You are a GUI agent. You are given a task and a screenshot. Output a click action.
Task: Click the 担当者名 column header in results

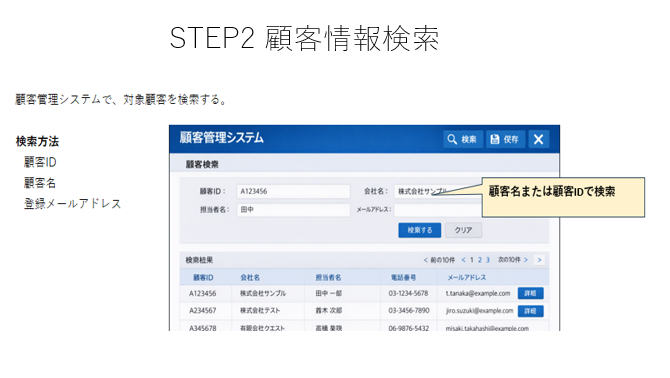tap(328, 278)
